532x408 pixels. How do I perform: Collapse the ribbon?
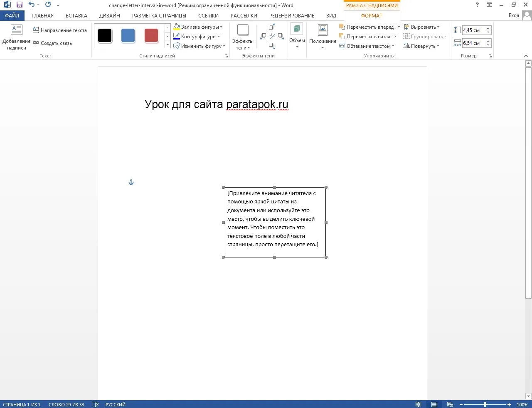pyautogui.click(x=526, y=56)
